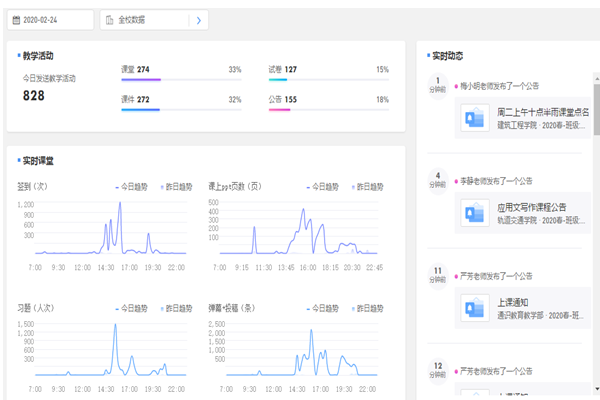Open the announcement icon for 周二上午十点半雨课堂点名
600x400 pixels.
472,120
